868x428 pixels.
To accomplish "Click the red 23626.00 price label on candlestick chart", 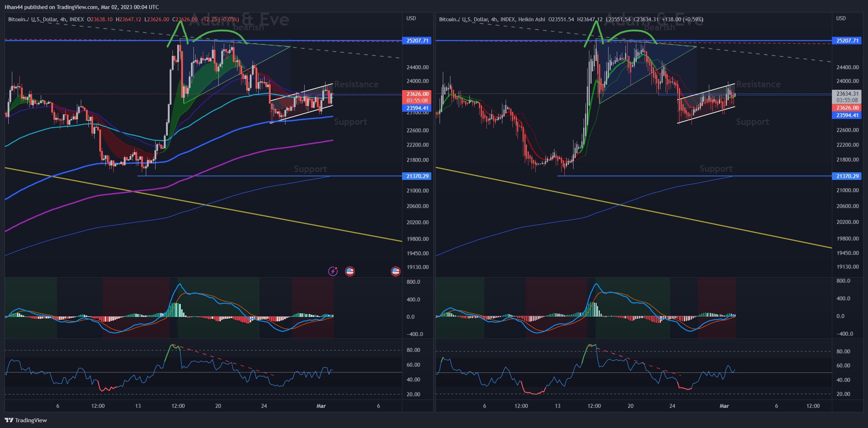I will pyautogui.click(x=417, y=94).
